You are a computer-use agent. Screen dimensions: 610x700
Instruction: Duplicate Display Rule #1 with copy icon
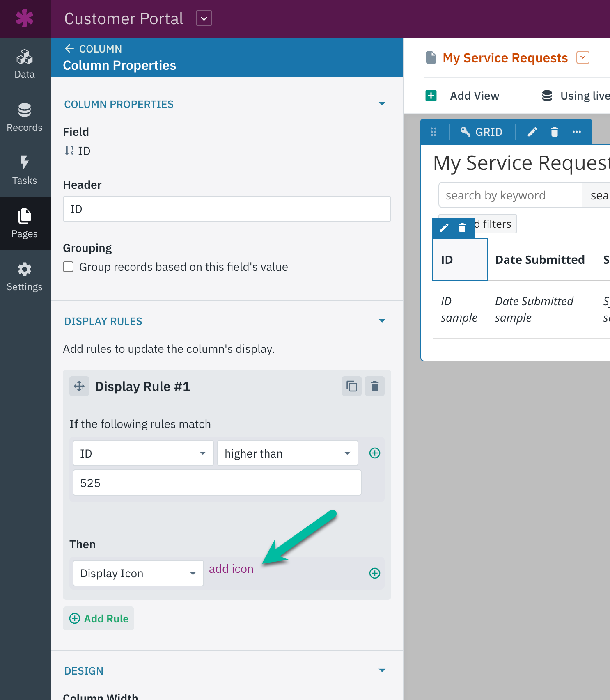(x=351, y=386)
